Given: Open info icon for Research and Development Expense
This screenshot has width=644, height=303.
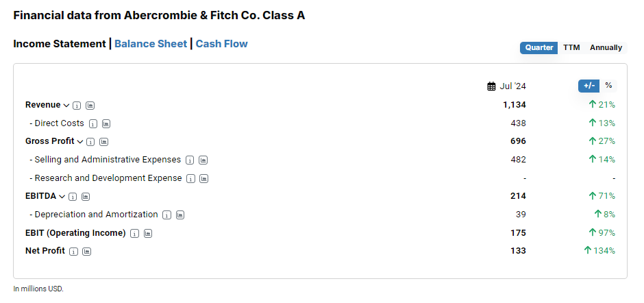Looking at the screenshot, I should pyautogui.click(x=190, y=179).
